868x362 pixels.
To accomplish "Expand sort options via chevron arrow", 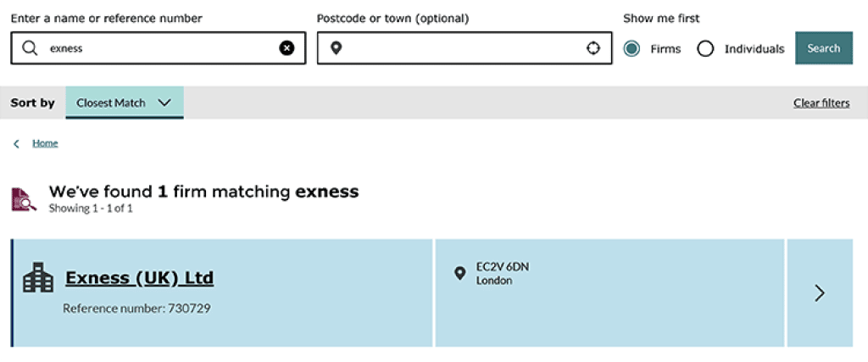I will pyautogui.click(x=164, y=103).
